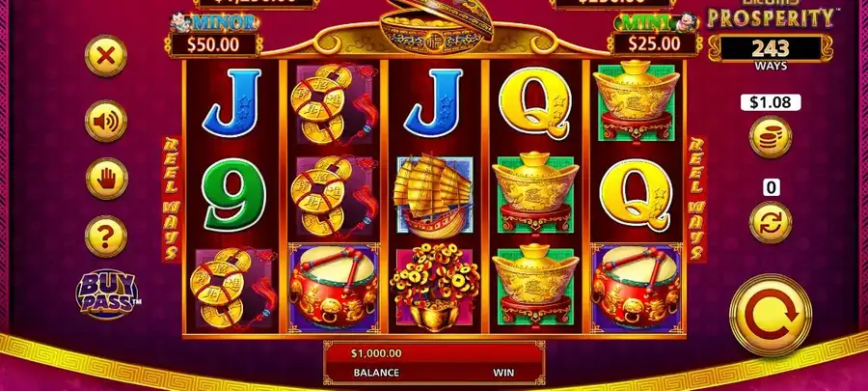Click the large golden spin button
This screenshot has width=868, height=391.
(x=771, y=315)
